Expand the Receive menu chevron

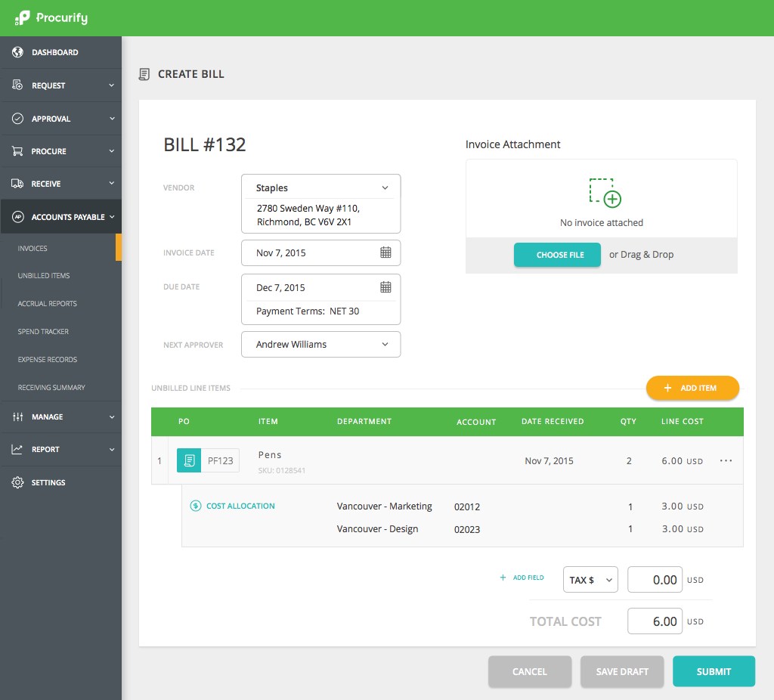click(112, 183)
